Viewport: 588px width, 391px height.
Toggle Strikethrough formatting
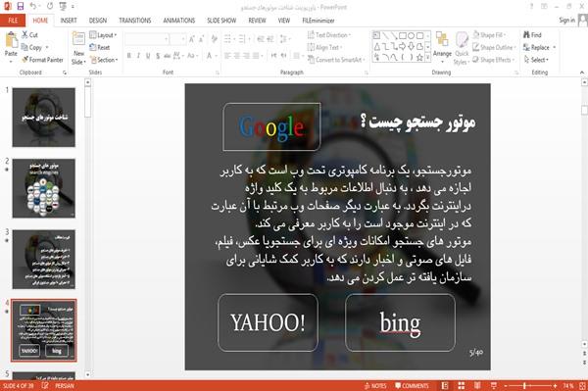coord(168,56)
